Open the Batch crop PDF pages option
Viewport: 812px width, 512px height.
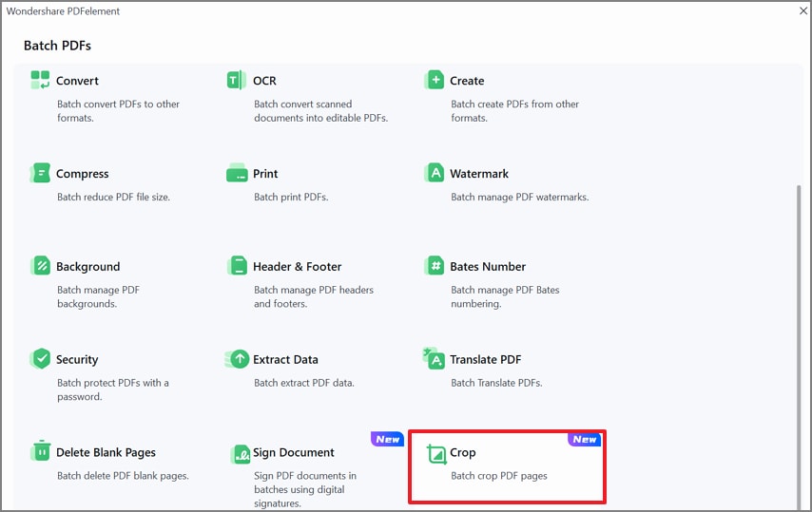498,476
